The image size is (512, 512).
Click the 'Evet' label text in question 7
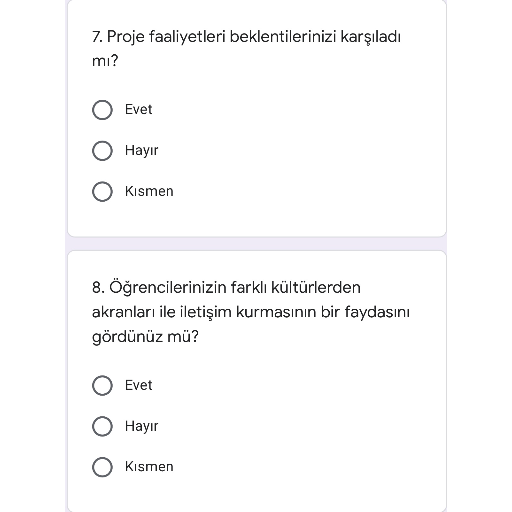tap(138, 109)
